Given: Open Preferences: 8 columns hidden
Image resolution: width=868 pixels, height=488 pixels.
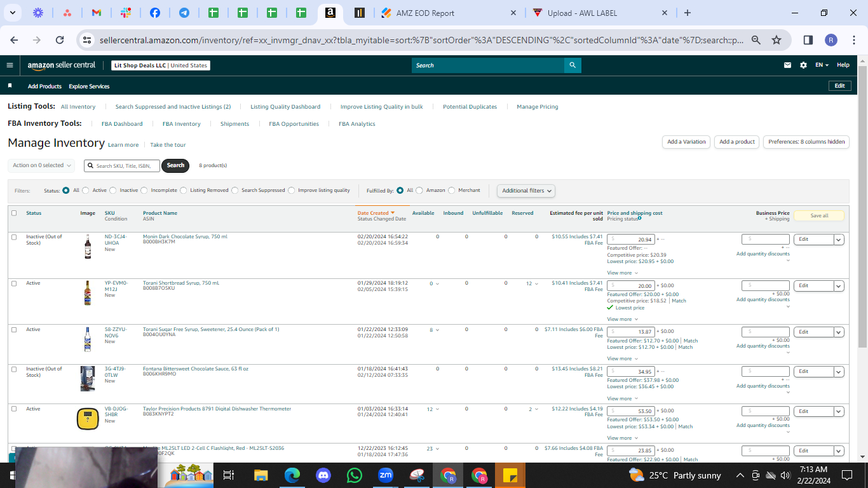Looking at the screenshot, I should point(806,142).
